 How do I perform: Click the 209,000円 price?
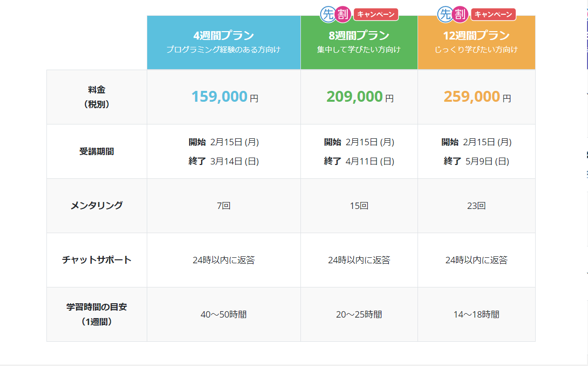(360, 97)
